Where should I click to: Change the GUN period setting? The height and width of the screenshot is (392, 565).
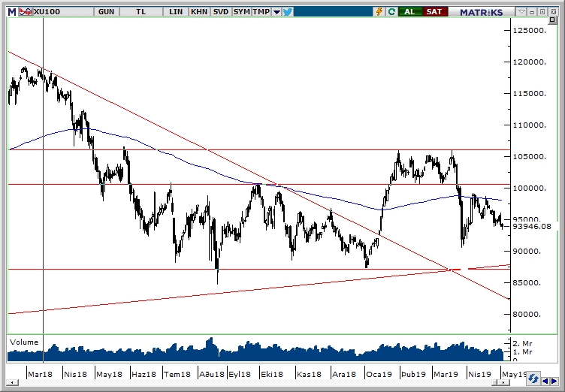pyautogui.click(x=106, y=12)
